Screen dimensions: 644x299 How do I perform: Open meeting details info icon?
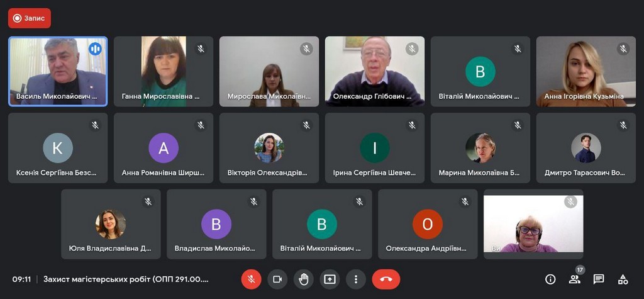tap(550, 279)
